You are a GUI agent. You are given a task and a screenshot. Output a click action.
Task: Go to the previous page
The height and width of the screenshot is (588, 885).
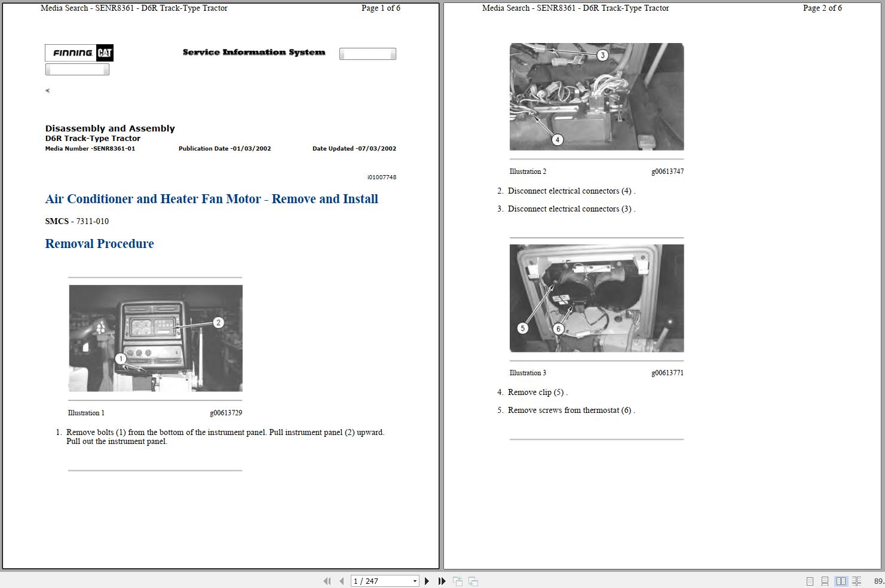coord(341,581)
